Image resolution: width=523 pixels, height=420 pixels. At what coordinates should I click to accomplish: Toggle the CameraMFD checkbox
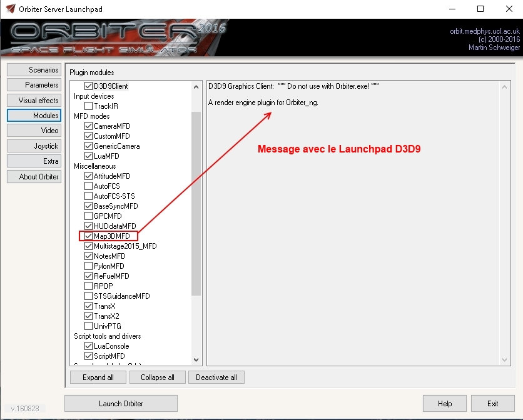pyautogui.click(x=88, y=126)
